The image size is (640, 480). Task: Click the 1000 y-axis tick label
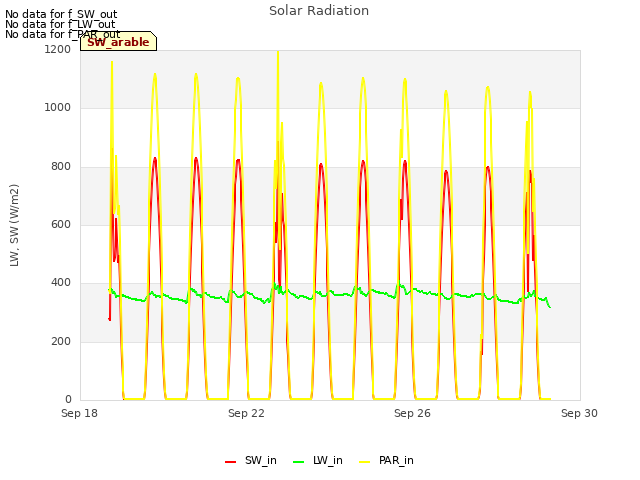(58, 107)
